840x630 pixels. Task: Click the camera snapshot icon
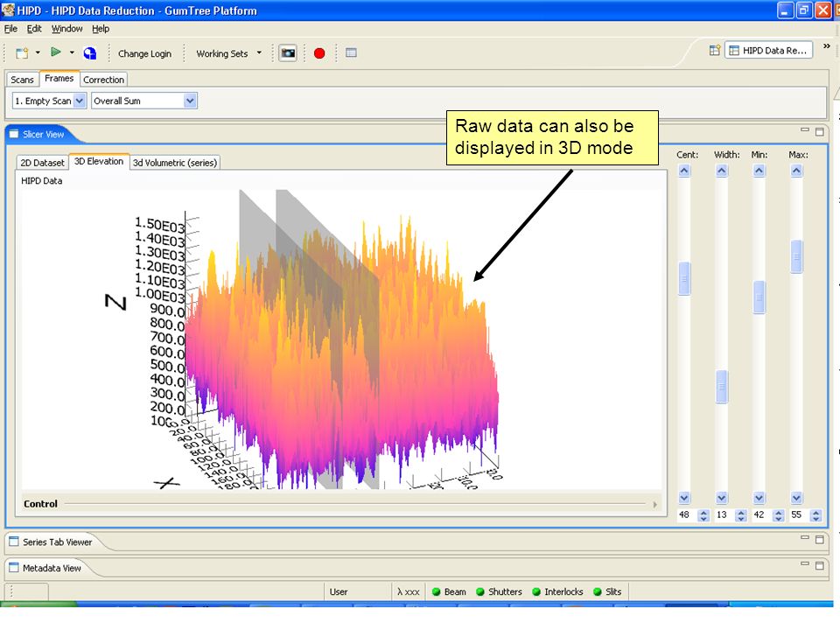click(288, 53)
